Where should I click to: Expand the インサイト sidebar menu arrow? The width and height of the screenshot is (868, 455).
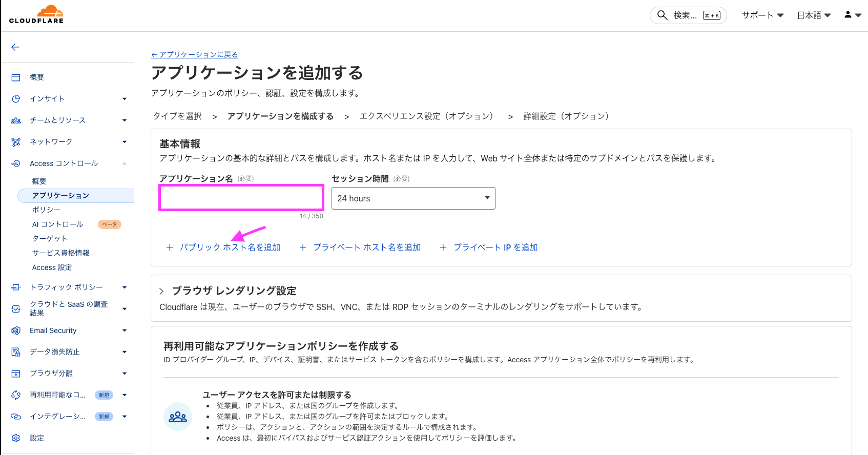pos(125,99)
